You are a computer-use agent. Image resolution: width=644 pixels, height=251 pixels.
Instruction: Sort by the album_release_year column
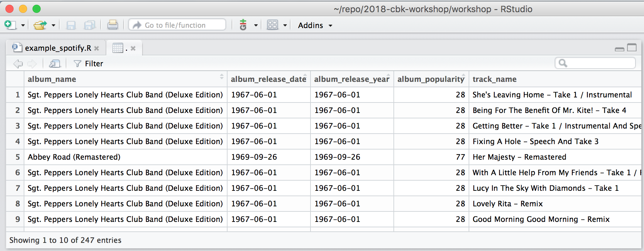[x=352, y=79]
